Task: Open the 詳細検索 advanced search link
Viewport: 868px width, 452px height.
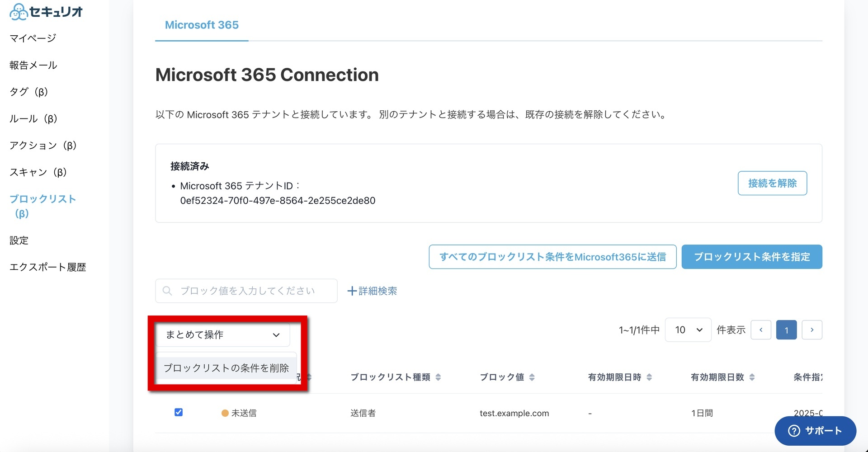Action: pos(372,291)
